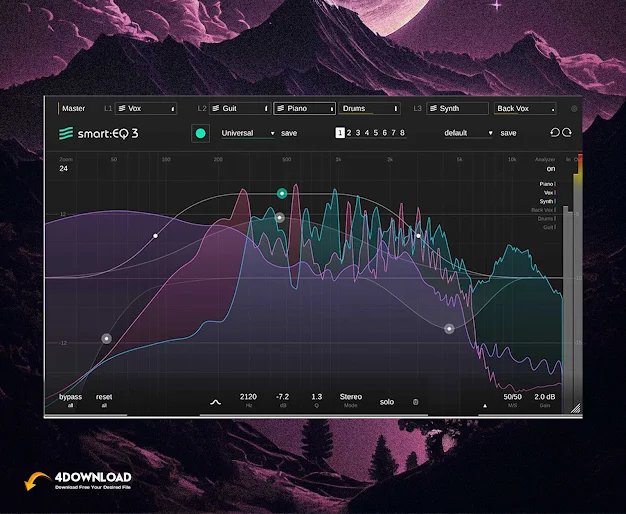This screenshot has height=514, width=626.
Task: Open settings gear icon at top right
Action: click(x=574, y=109)
